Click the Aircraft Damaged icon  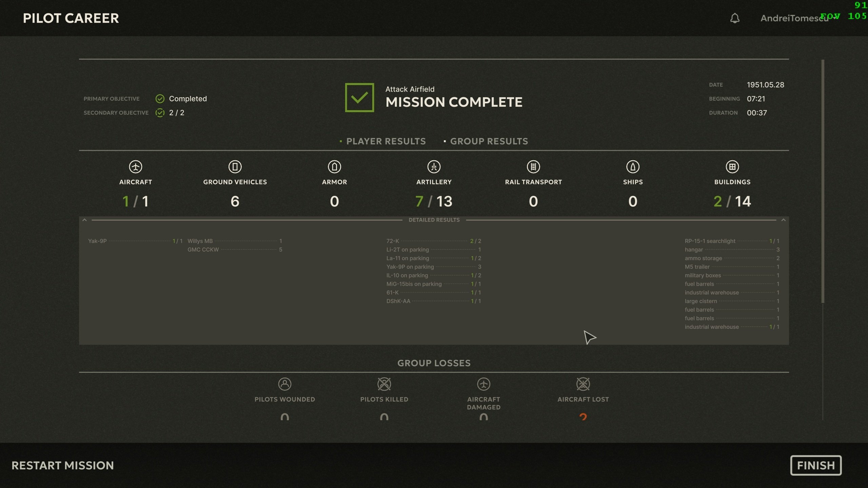point(484,384)
